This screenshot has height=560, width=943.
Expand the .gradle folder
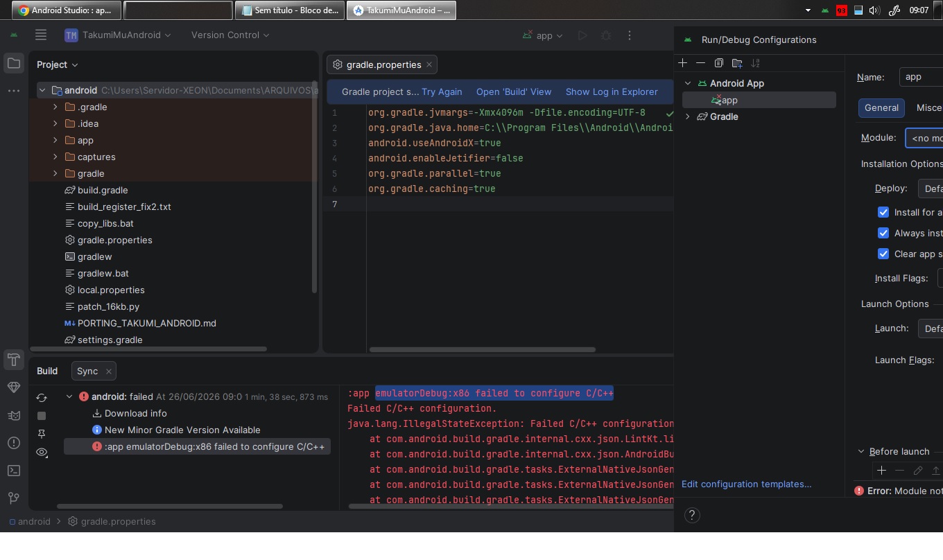pyautogui.click(x=55, y=107)
